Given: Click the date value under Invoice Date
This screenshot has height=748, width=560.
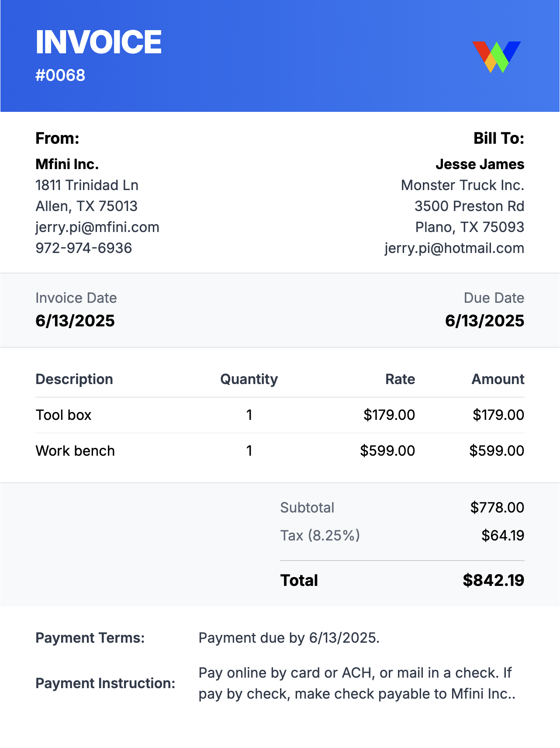Looking at the screenshot, I should [75, 321].
